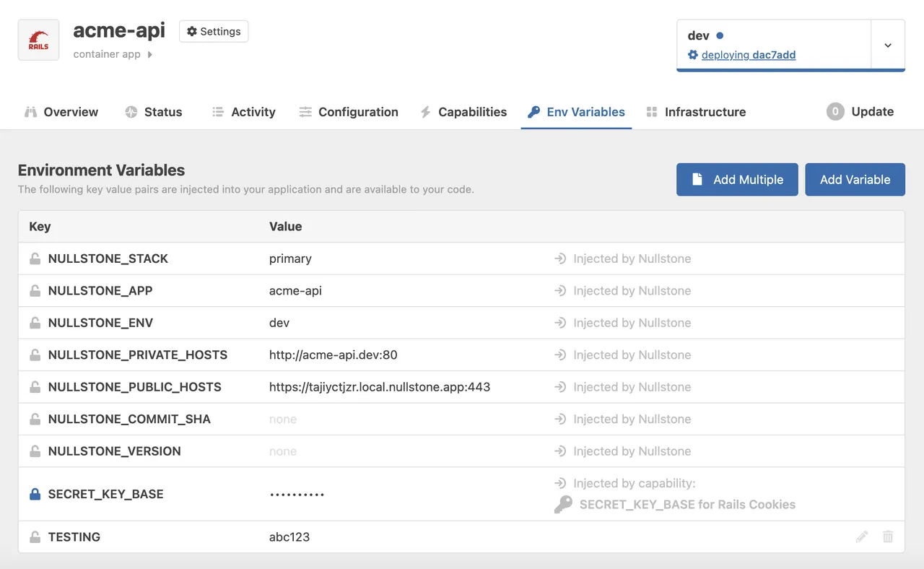Click the value https://tajiyctjzr.local.nullstone.app:443
The height and width of the screenshot is (569, 924).
[380, 387]
